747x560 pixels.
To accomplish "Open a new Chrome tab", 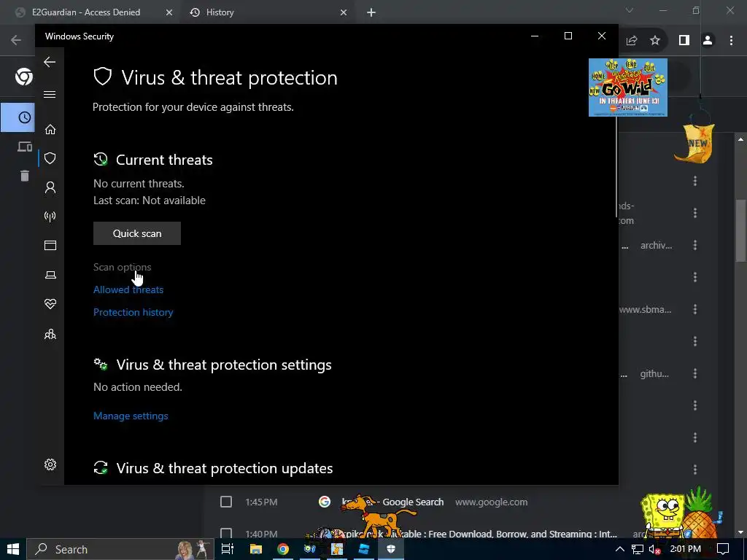I will pyautogui.click(x=371, y=12).
